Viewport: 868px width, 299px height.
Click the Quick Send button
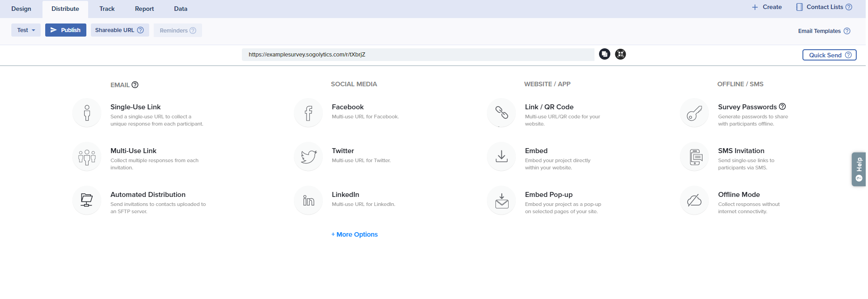829,55
